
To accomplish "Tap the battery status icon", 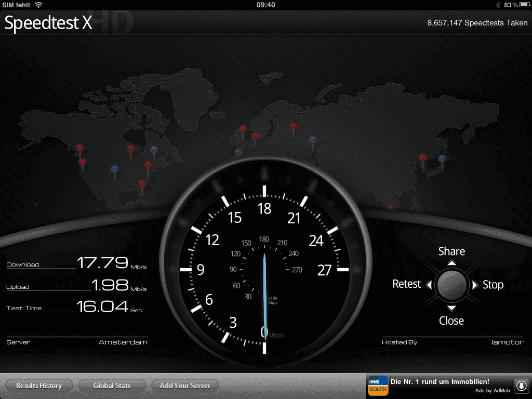I will coord(524,5).
